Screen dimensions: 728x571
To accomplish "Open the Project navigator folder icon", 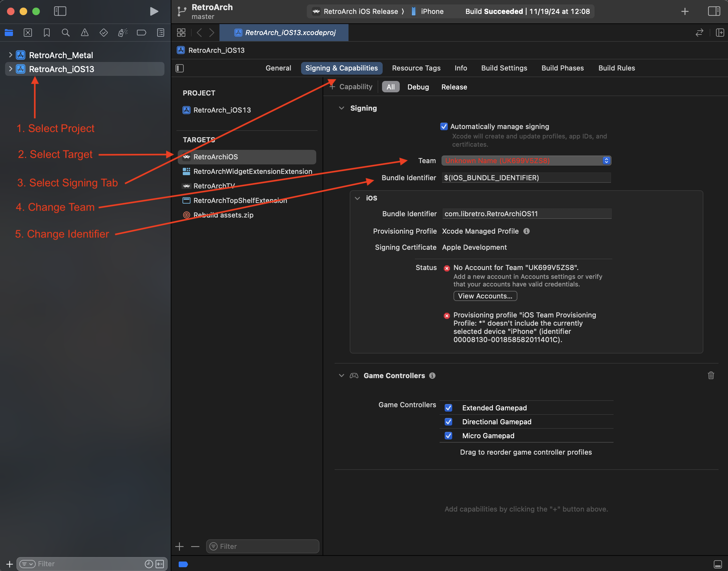I will click(9, 33).
